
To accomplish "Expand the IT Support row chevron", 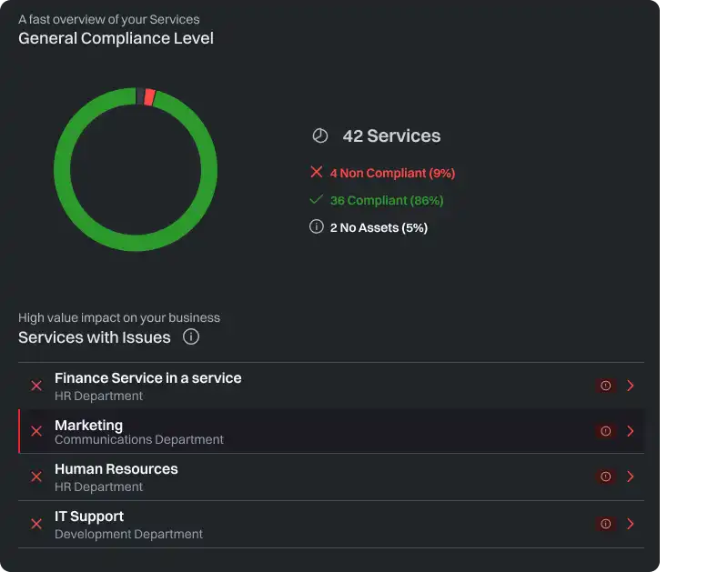I will (631, 524).
